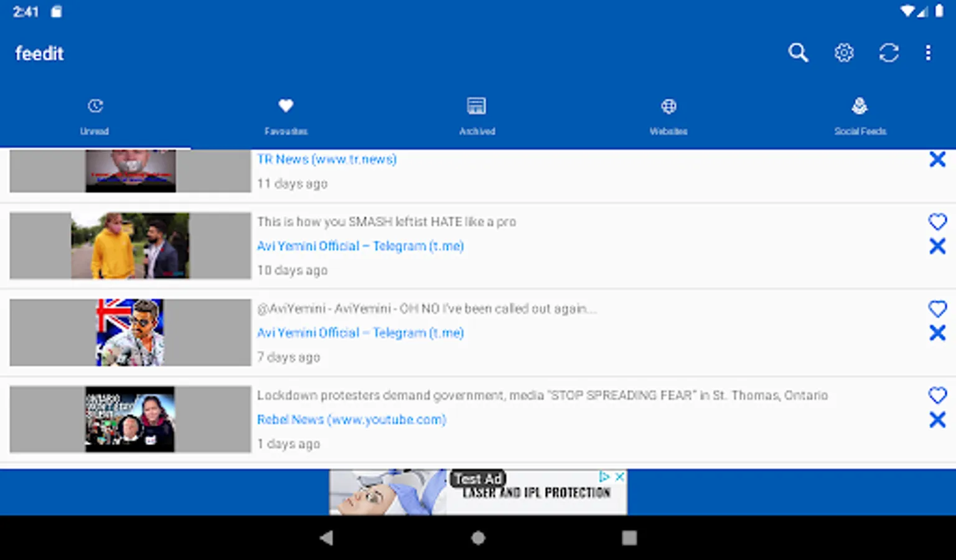956x560 pixels.
Task: Dismiss the Lockdown protesters article
Action: tap(937, 420)
